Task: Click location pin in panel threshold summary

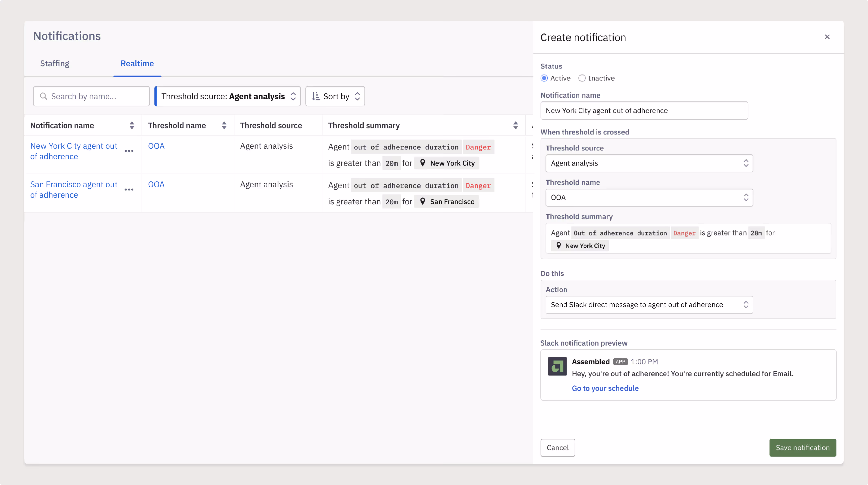Action: click(558, 246)
